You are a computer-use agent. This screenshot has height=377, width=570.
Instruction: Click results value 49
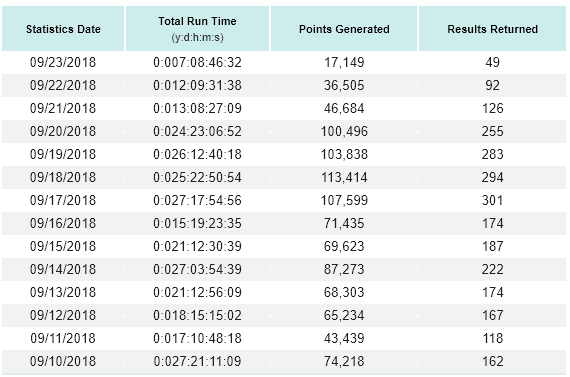pos(493,62)
